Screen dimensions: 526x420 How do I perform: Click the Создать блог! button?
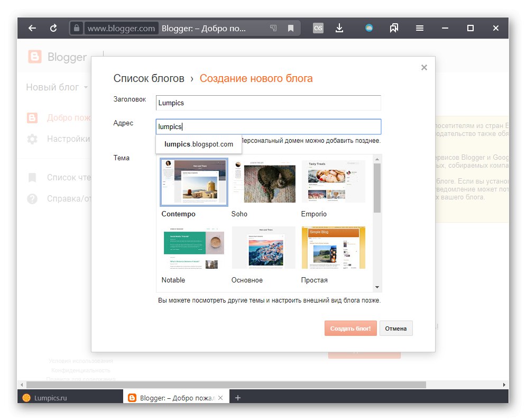tap(350, 328)
